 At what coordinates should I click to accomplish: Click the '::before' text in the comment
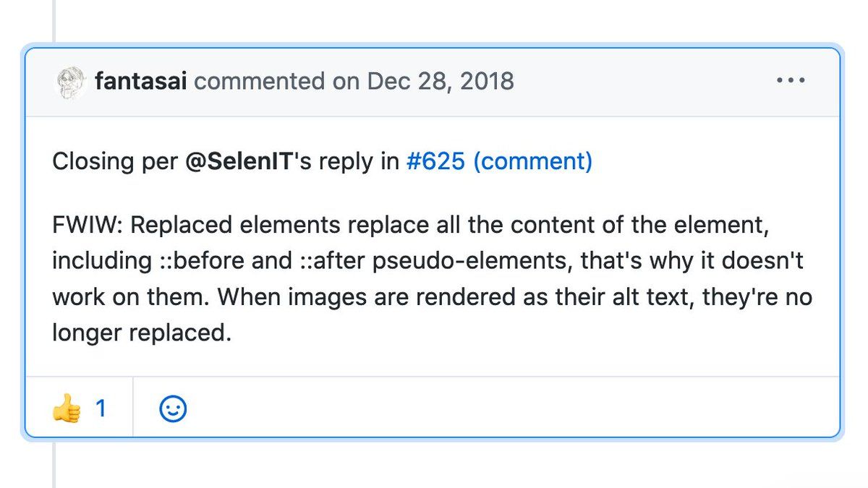(198, 261)
